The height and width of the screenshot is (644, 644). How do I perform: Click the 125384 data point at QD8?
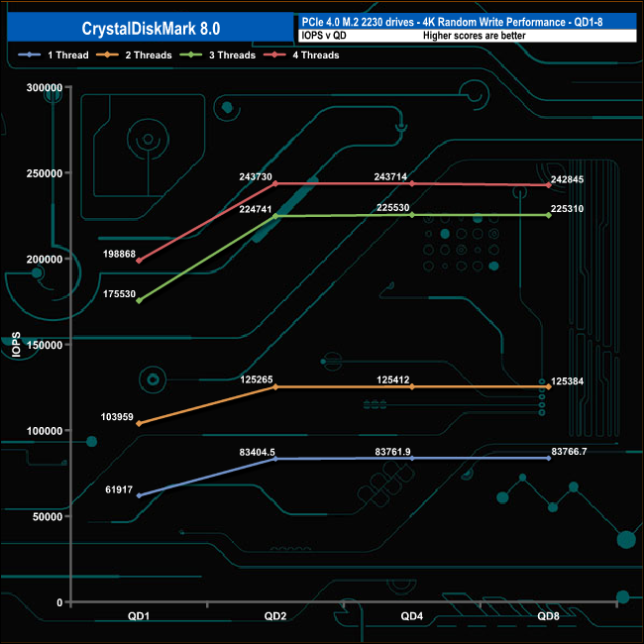coord(549,386)
